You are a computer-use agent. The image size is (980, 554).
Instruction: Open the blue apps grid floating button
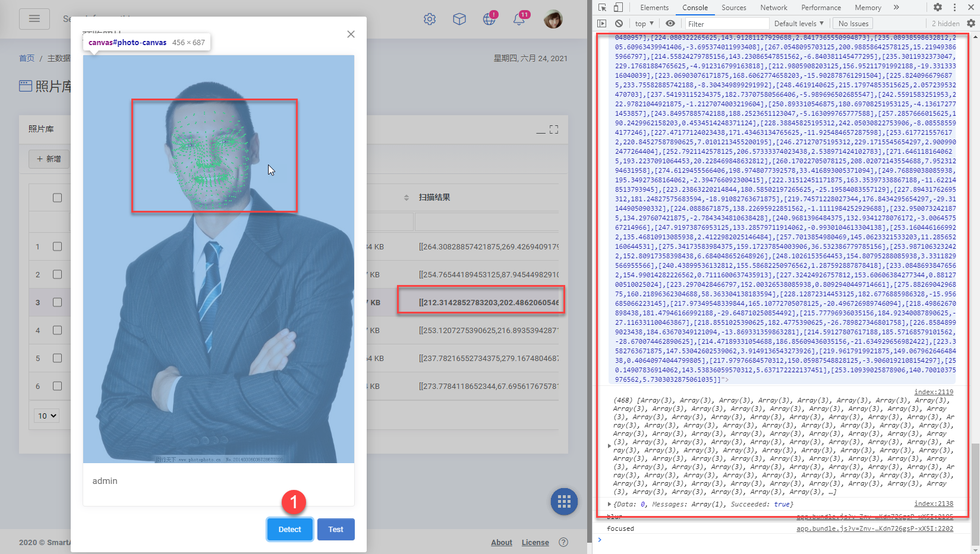tap(564, 502)
